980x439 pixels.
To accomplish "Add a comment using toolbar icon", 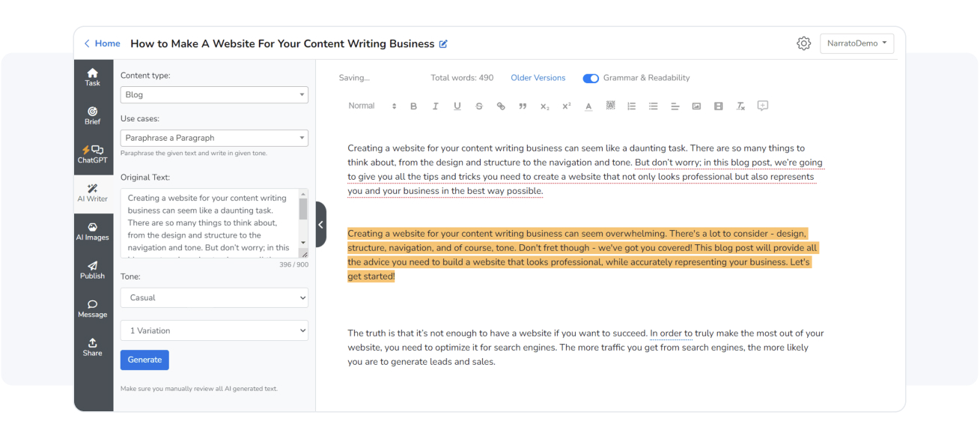I will (762, 106).
